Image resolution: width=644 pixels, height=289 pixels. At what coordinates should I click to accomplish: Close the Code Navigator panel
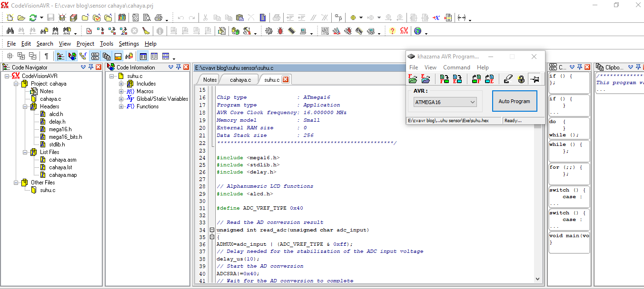coord(99,67)
